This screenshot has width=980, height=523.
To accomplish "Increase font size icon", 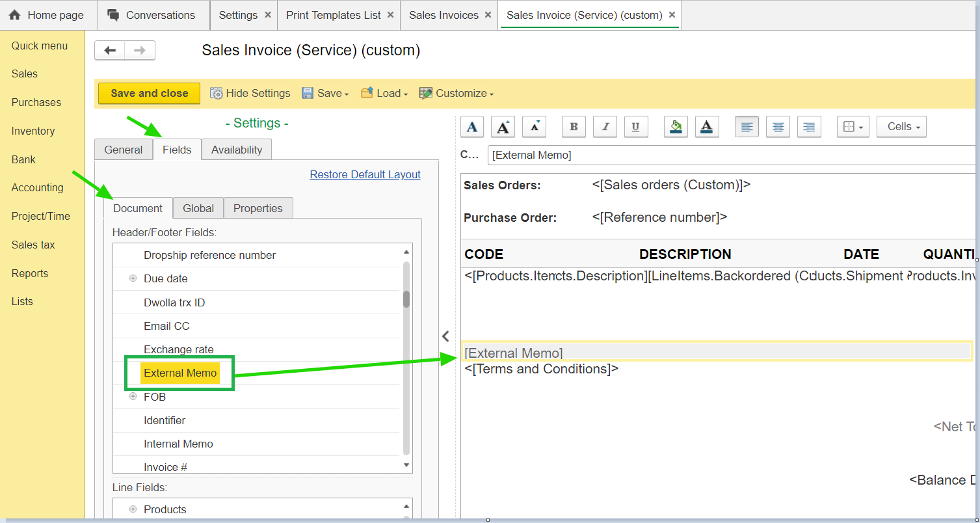I will tap(503, 127).
